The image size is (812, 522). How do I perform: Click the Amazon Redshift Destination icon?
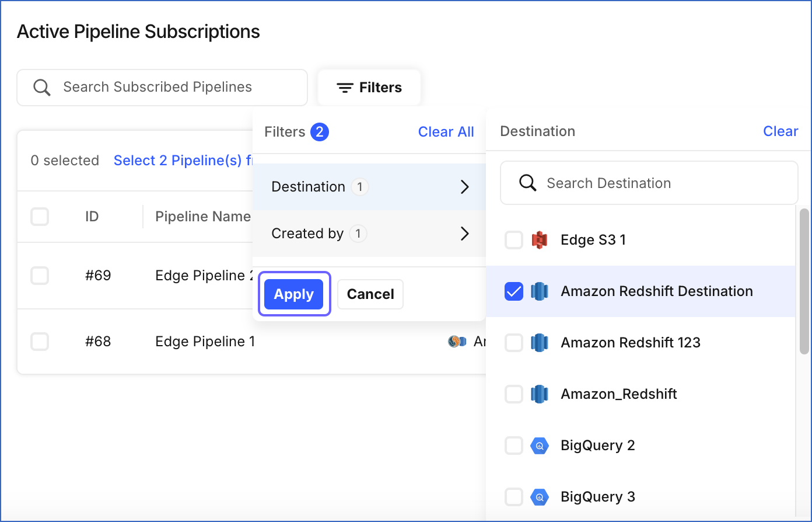click(540, 291)
